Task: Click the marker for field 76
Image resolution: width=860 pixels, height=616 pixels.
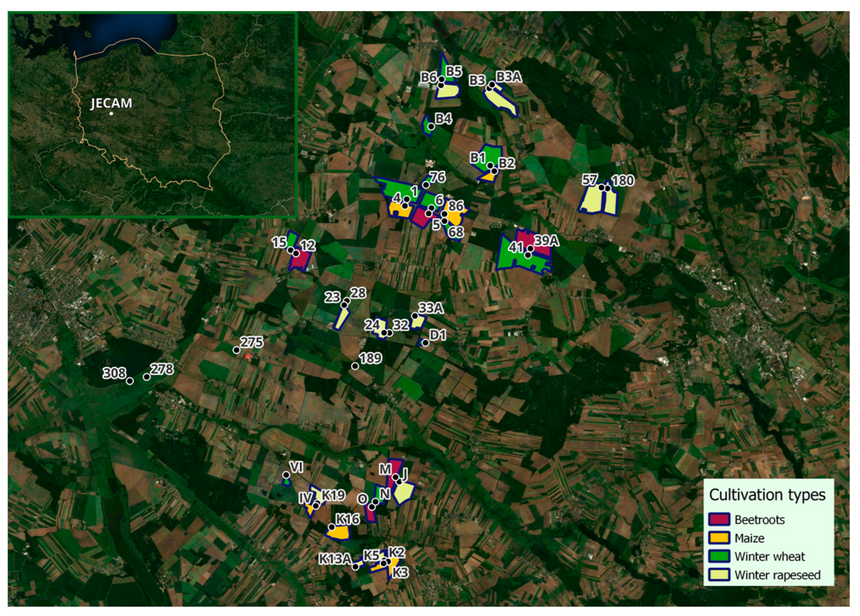Action: pos(426,185)
